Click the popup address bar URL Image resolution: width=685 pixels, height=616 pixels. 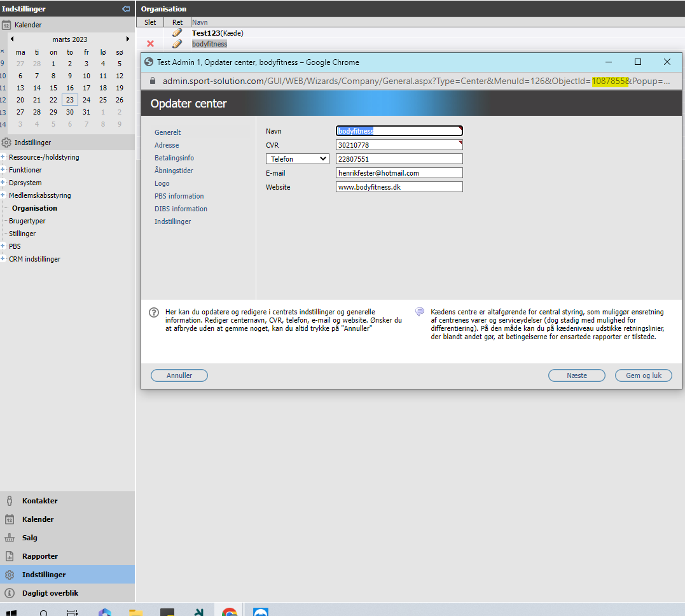[x=416, y=81]
